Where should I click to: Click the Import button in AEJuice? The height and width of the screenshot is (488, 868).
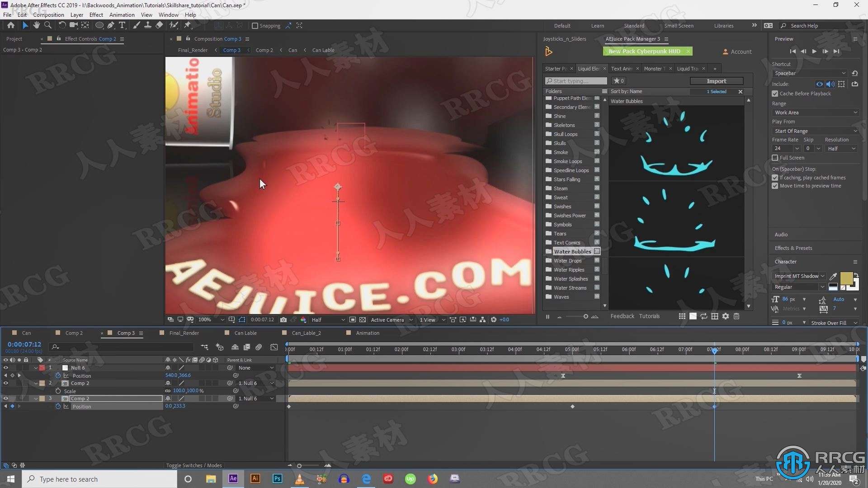[x=716, y=81]
